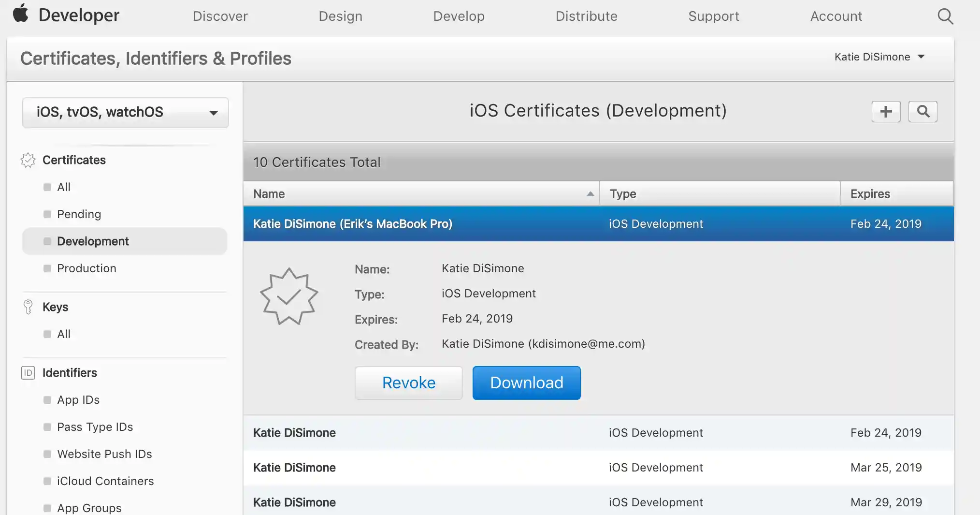Show Pending certificates list

click(x=79, y=214)
